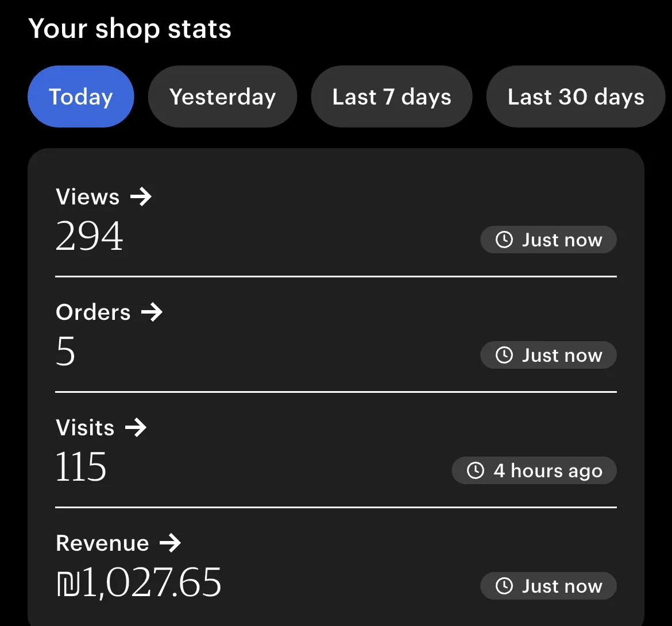The width and height of the screenshot is (672, 626).
Task: Click the arrow beside Revenue
Action: 170,543
